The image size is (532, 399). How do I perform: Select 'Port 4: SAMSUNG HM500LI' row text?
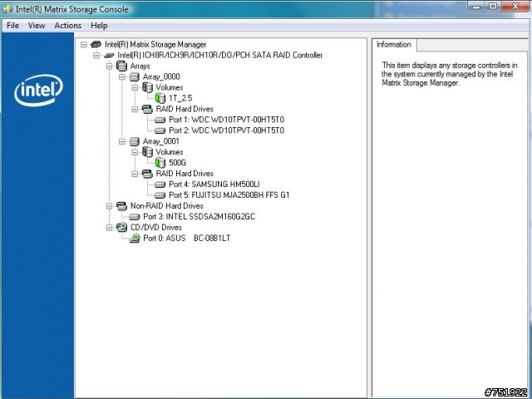pyautogui.click(x=214, y=185)
